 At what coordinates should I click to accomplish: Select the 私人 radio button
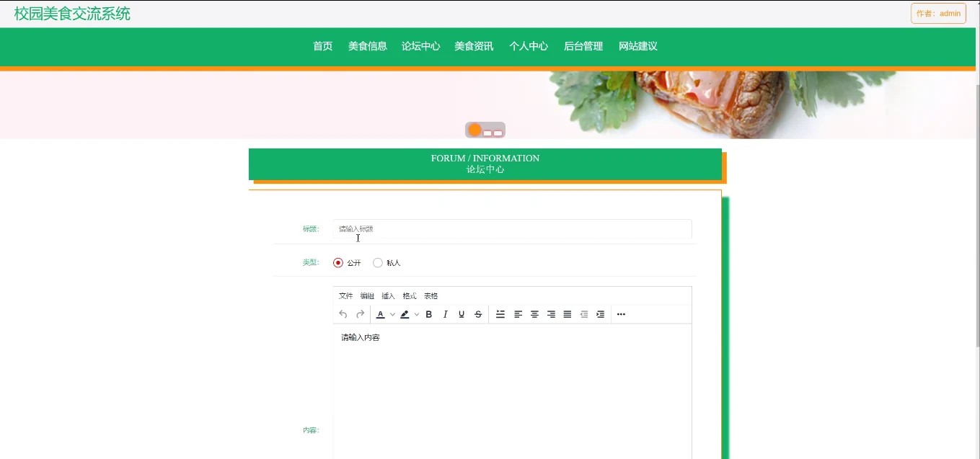378,263
